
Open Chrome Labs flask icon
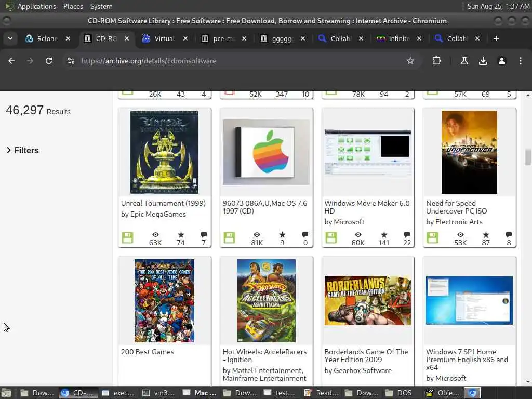[464, 61]
